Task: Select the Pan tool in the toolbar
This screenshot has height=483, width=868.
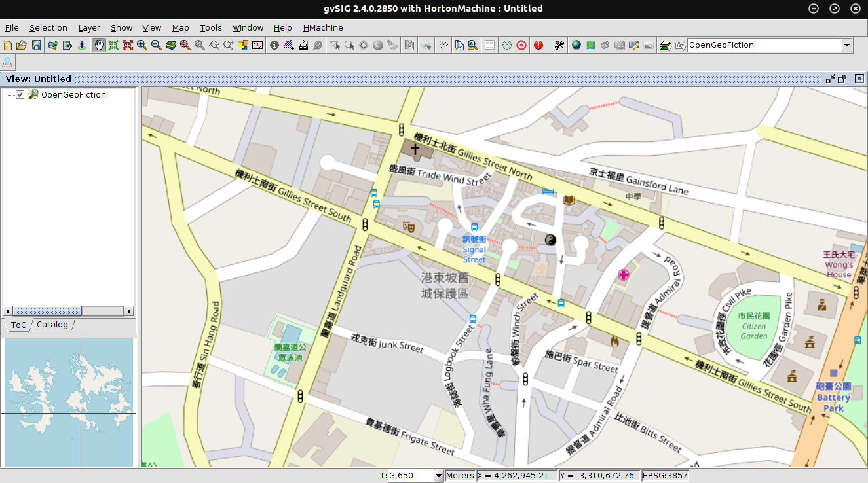Action: tap(99, 45)
